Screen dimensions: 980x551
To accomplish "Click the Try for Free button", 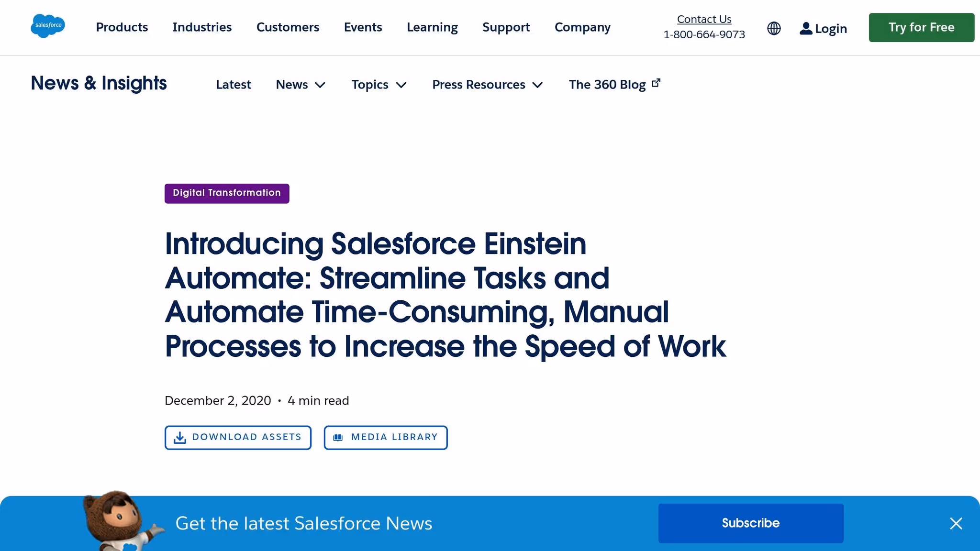I will pyautogui.click(x=921, y=27).
